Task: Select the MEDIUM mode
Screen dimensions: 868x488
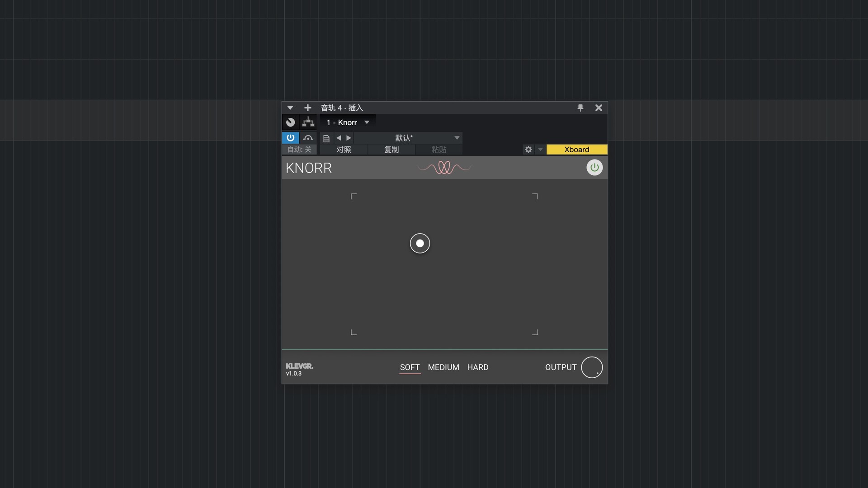Action: coord(443,367)
